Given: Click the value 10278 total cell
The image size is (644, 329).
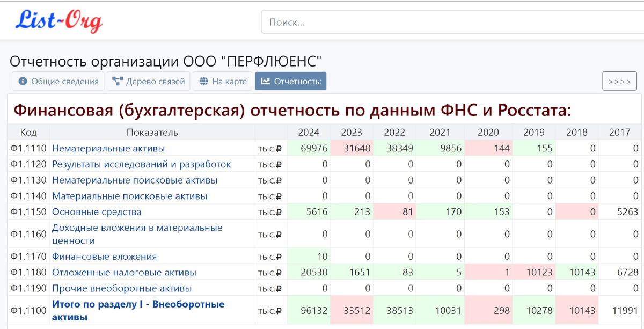Looking at the screenshot, I should (x=534, y=311).
